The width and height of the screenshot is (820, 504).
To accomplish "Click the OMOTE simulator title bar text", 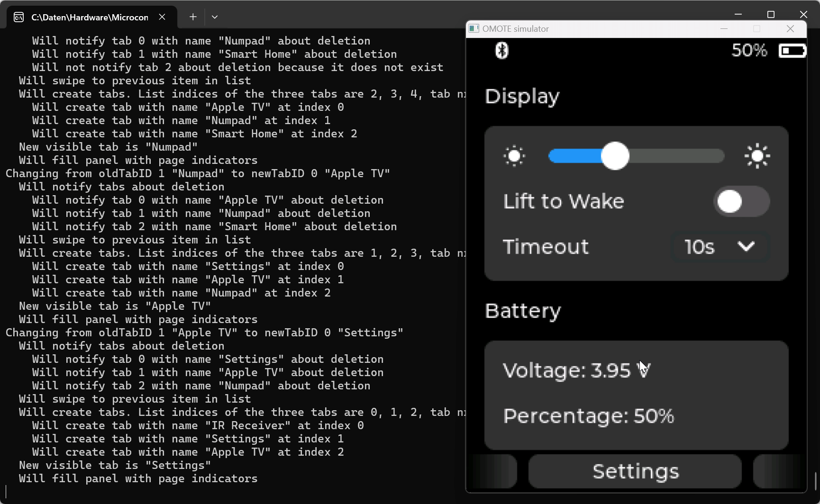I will pos(515,29).
